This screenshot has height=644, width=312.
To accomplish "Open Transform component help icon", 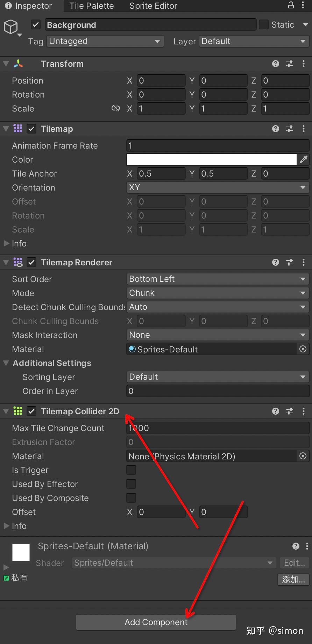I will click(276, 64).
